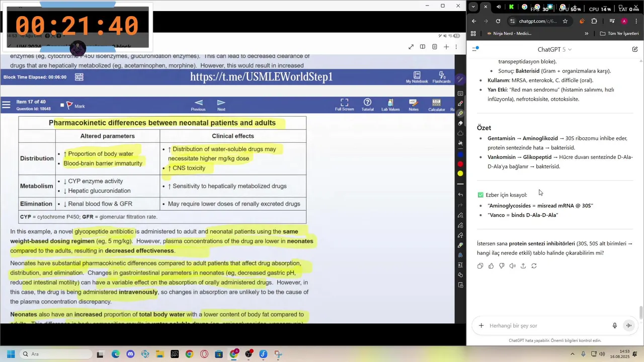Open the UWorld hamburger question list
Viewport: 644px width, 362px height.
[x=6, y=105]
